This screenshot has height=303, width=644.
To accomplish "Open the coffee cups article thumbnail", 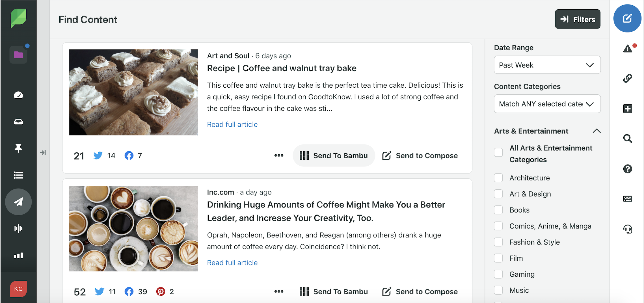I will 134,228.
